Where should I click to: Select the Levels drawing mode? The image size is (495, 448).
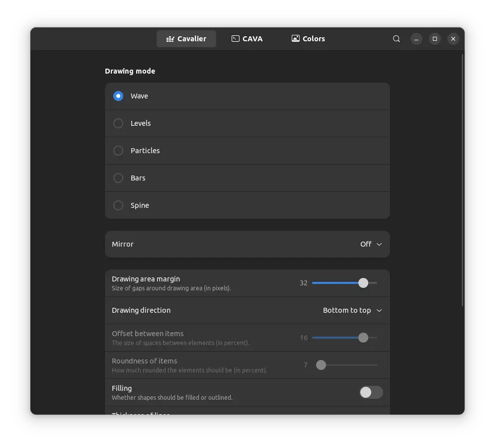pos(118,123)
